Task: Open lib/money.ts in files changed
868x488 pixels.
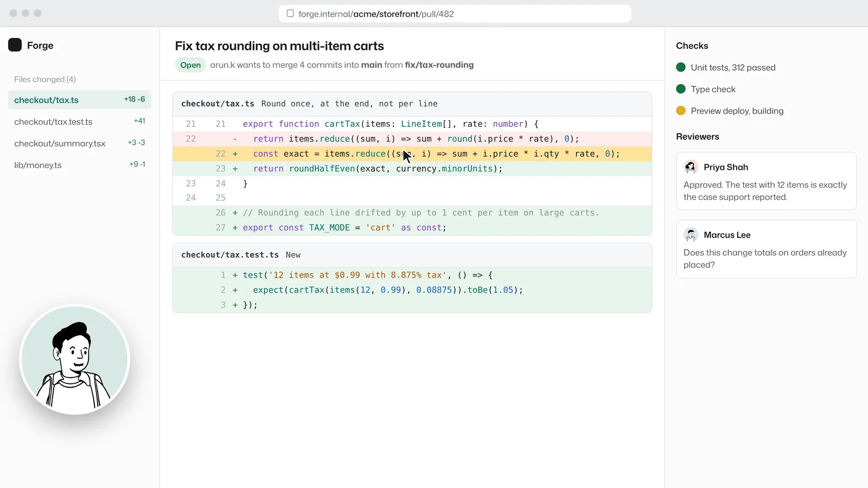Action: pos(79,165)
